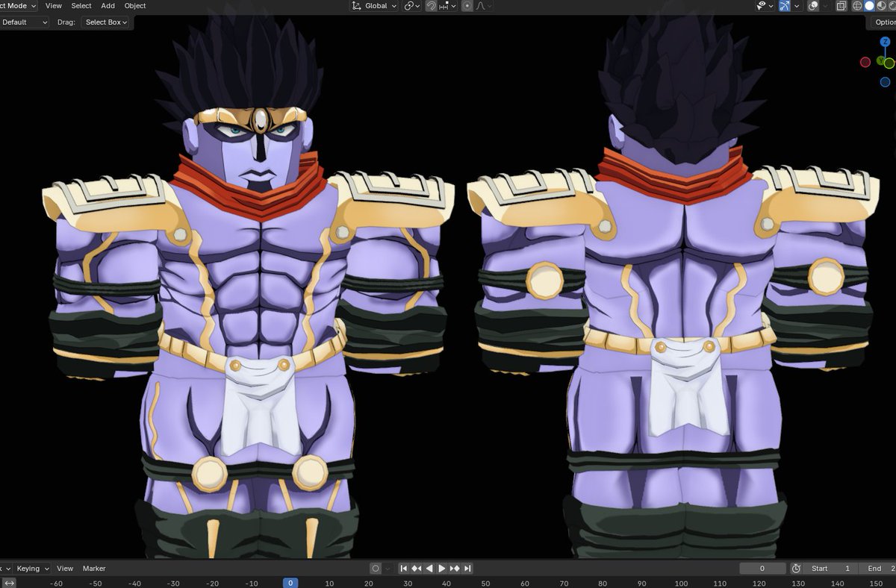
Task: Open the timeline Marker menu
Action: 94,569
